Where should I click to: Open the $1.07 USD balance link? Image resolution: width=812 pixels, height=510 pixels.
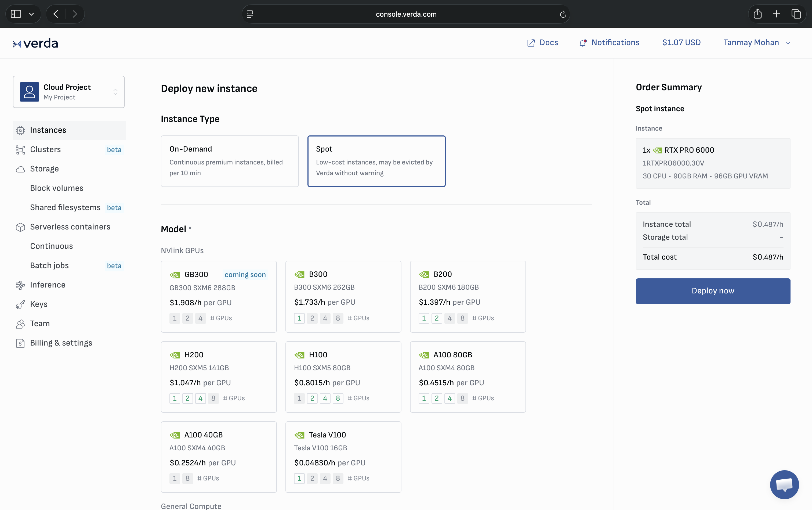(681, 42)
